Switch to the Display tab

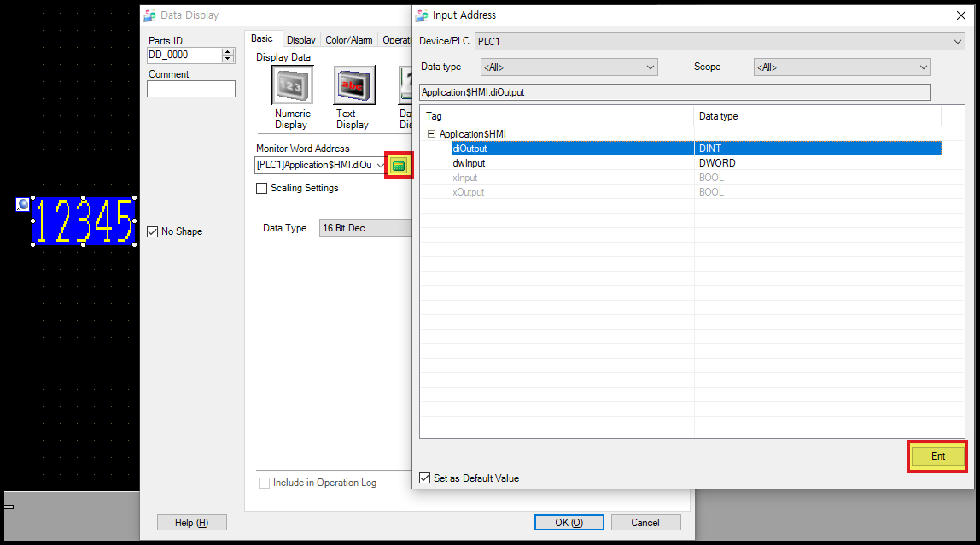coord(300,40)
